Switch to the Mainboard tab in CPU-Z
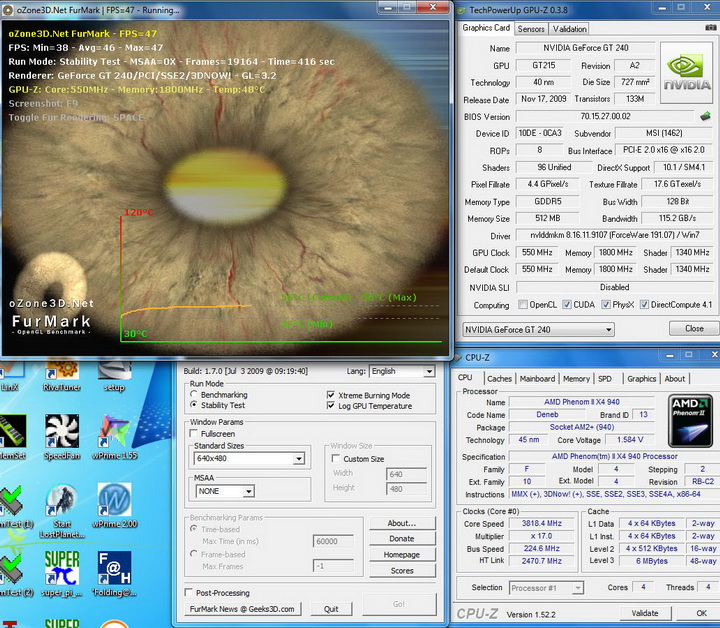The width and height of the screenshot is (720, 628). [x=537, y=379]
